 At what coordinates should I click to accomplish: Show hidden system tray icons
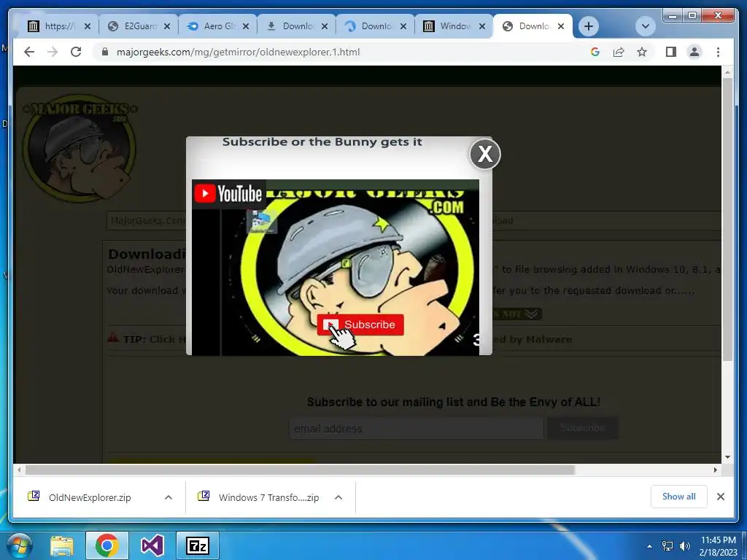(649, 546)
